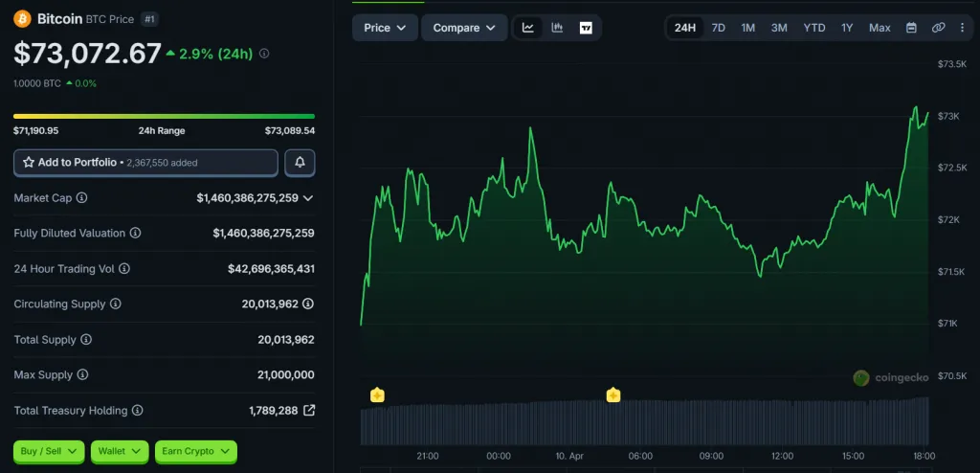The image size is (980, 473).
Task: Open the Price dropdown
Action: 385,28
